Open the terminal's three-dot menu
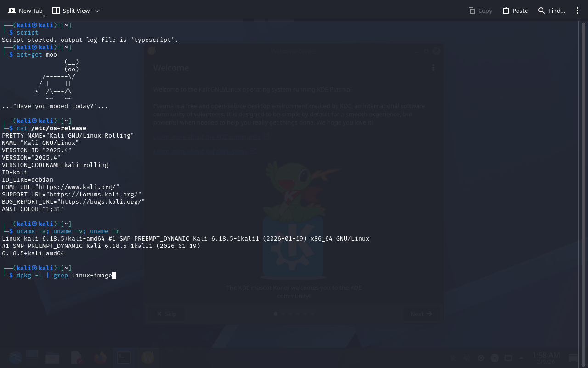 tap(577, 11)
